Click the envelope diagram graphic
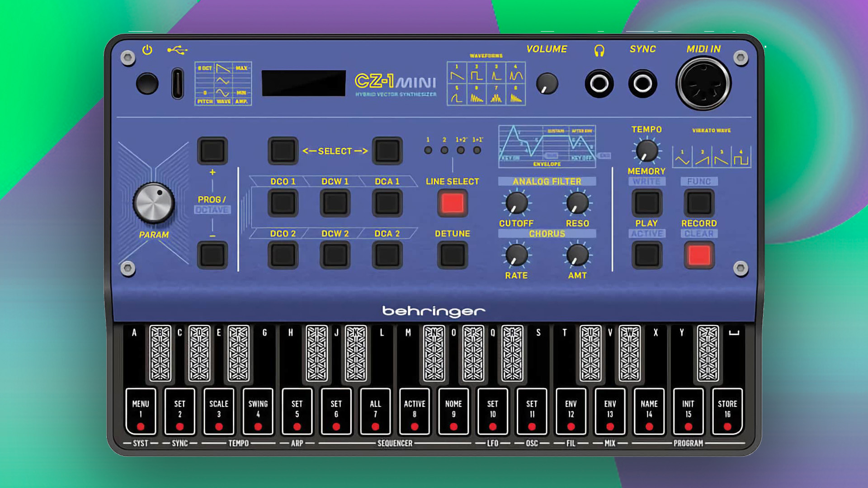 pyautogui.click(x=547, y=146)
